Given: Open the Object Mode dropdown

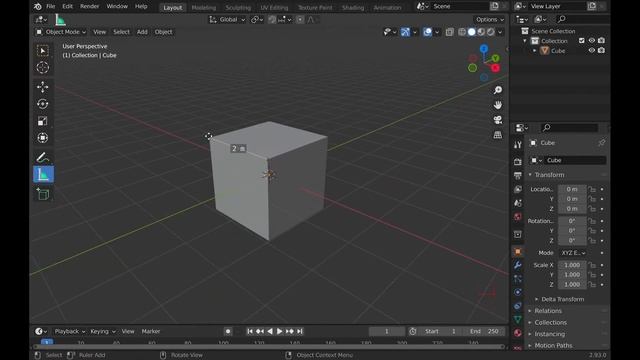Looking at the screenshot, I should coord(61,32).
